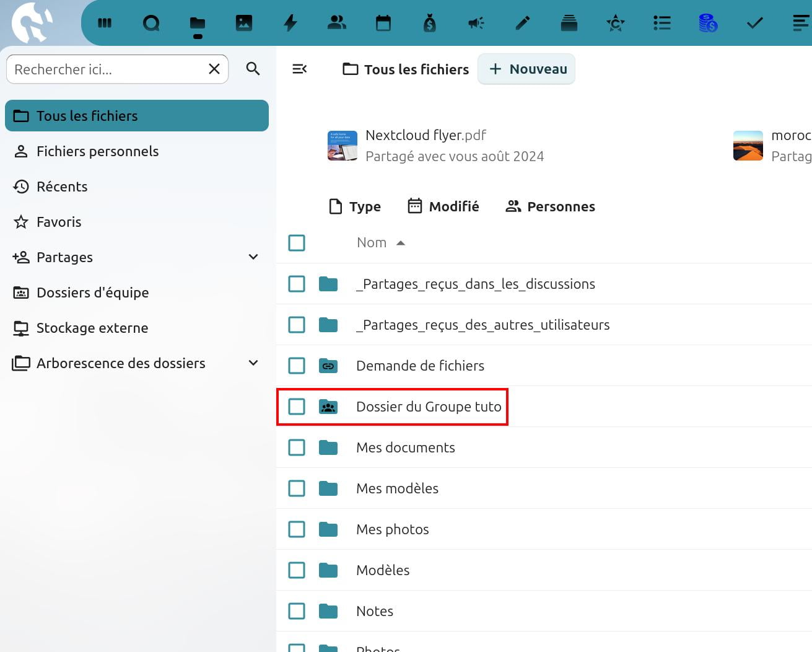812x652 pixels.
Task: Open 'Dossiers d'équipe' in the sidebar
Action: tap(137, 293)
